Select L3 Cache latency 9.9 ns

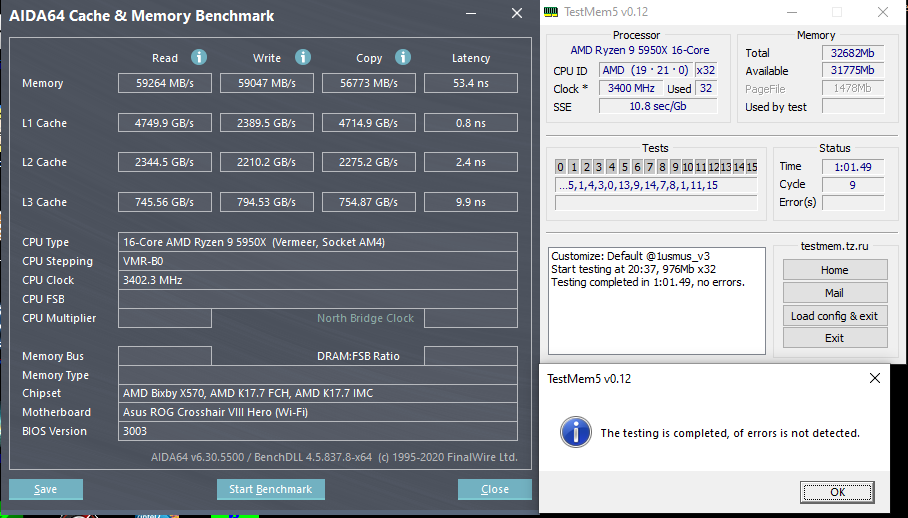(471, 202)
